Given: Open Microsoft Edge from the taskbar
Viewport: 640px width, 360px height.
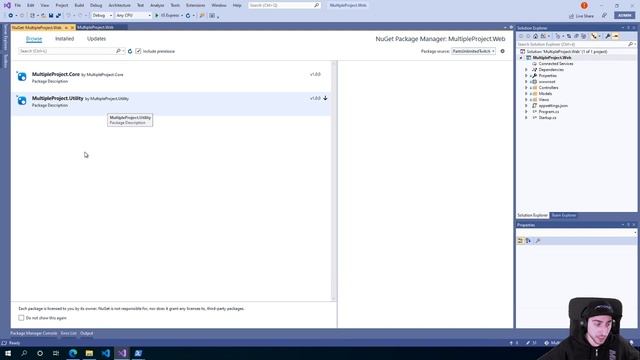Looking at the screenshot, I should click(x=73, y=353).
